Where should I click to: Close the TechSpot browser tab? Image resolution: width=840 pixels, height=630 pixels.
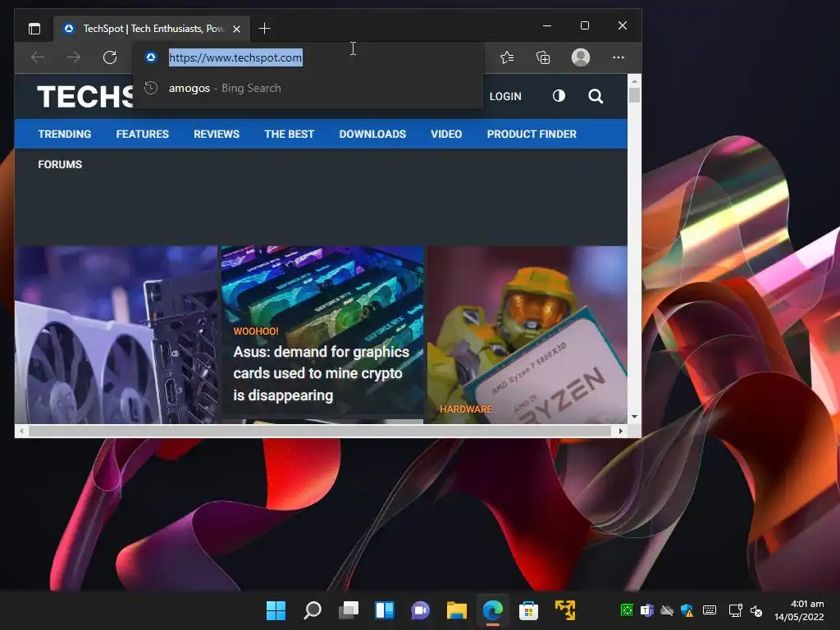click(237, 29)
